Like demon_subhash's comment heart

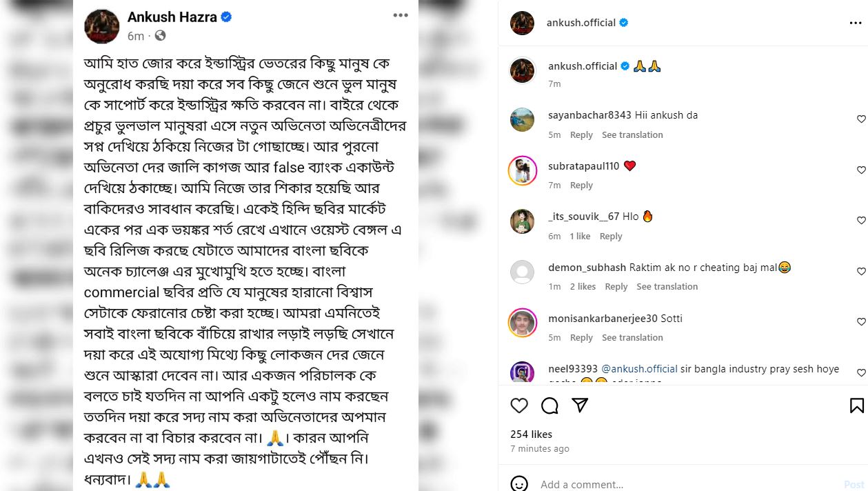click(861, 272)
